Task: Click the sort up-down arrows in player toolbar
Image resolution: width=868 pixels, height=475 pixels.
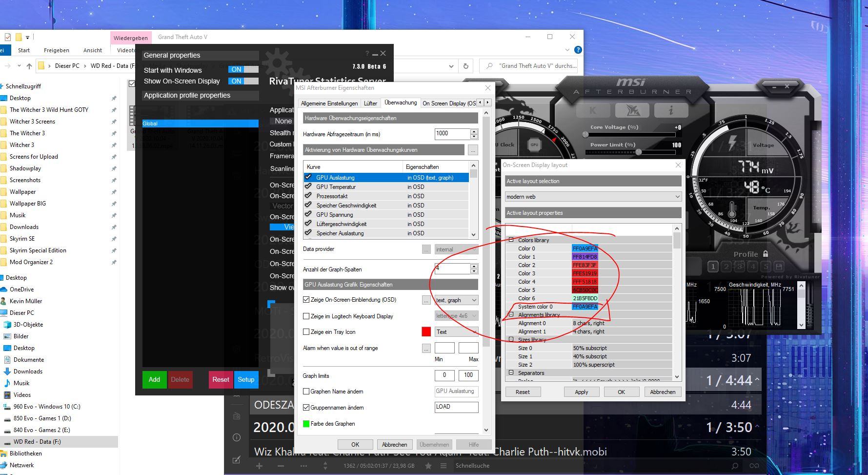Action: point(325,466)
